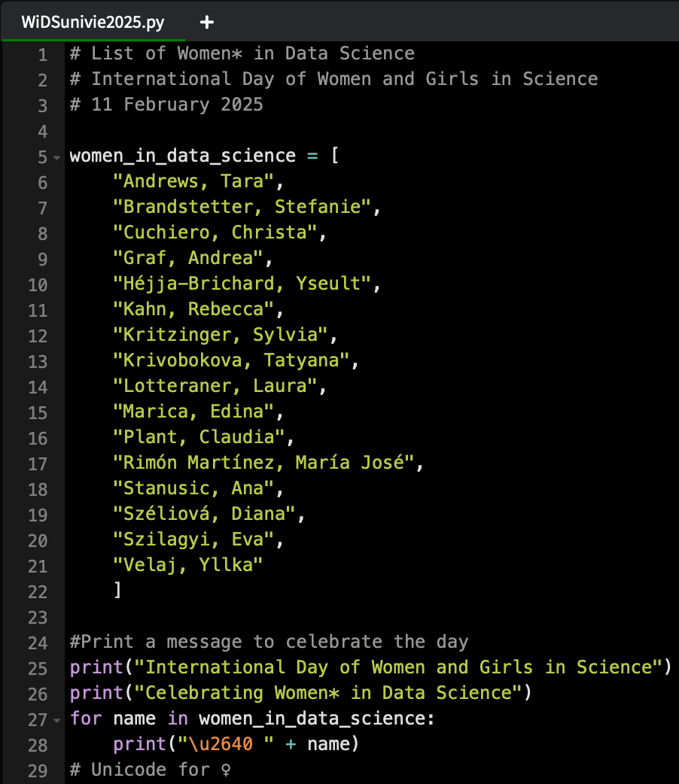Collapse the women_in_data_science list at line 5
The width and height of the screenshot is (679, 784).
click(57, 158)
